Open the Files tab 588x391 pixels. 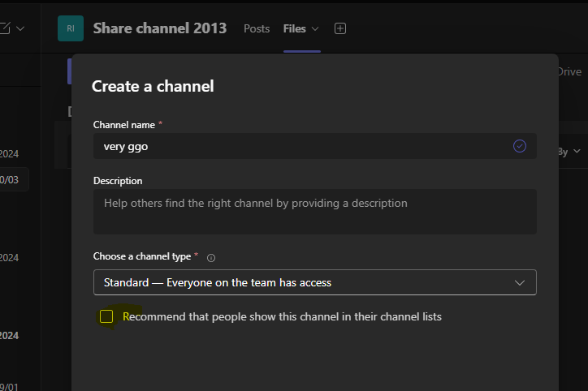(x=294, y=29)
